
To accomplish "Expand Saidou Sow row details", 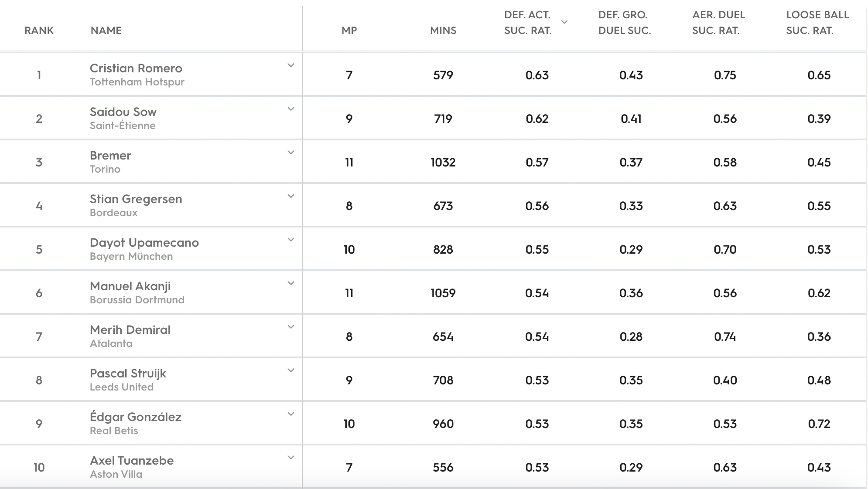I will (x=290, y=109).
